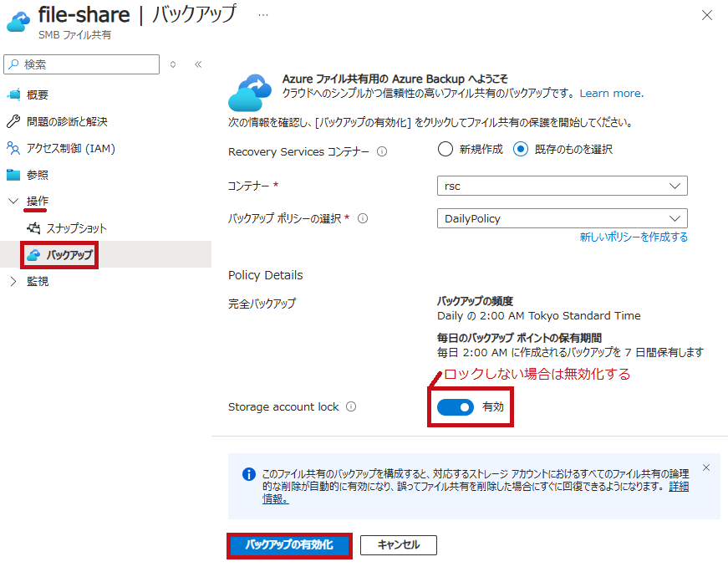Toggle the Storage account lock switch
The image size is (728, 567).
[455, 407]
